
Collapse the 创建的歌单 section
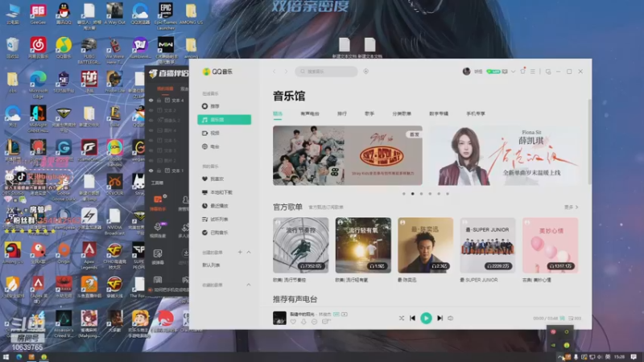[249, 252]
